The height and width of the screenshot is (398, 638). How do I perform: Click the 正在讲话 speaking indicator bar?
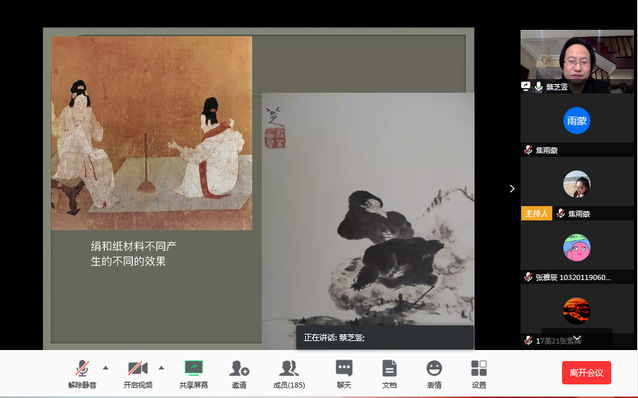[x=385, y=337]
